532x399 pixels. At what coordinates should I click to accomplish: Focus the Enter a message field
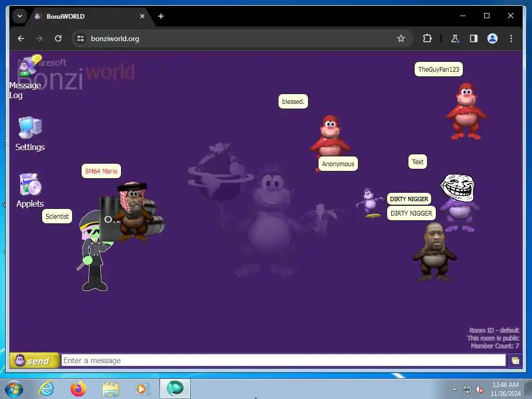(x=283, y=361)
